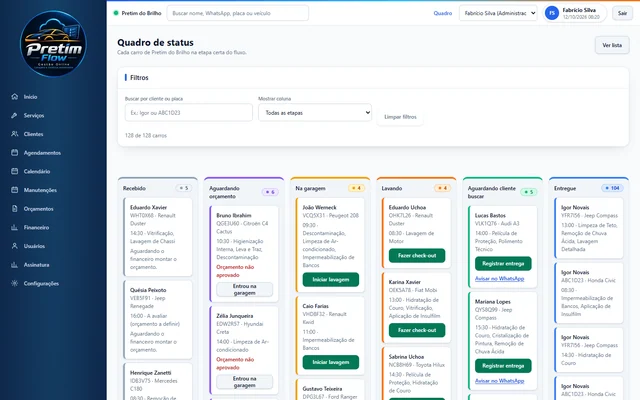Open Quésia Peixoto card
The width and height of the screenshot is (640, 400).
tap(158, 320)
